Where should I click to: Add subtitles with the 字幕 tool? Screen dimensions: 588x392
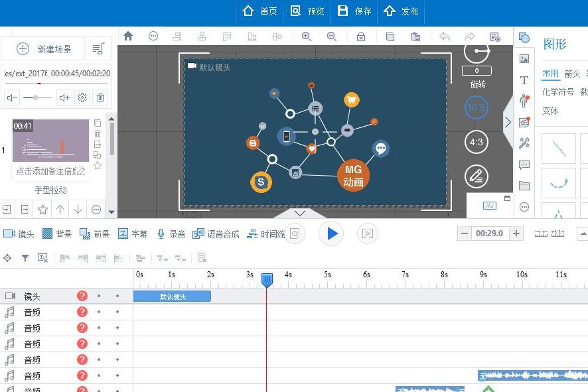133,233
